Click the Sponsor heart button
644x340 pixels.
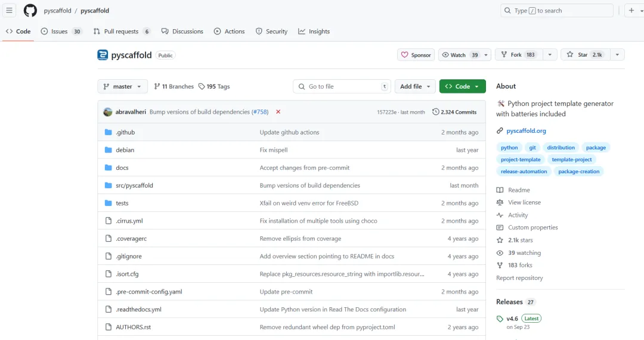(x=416, y=55)
